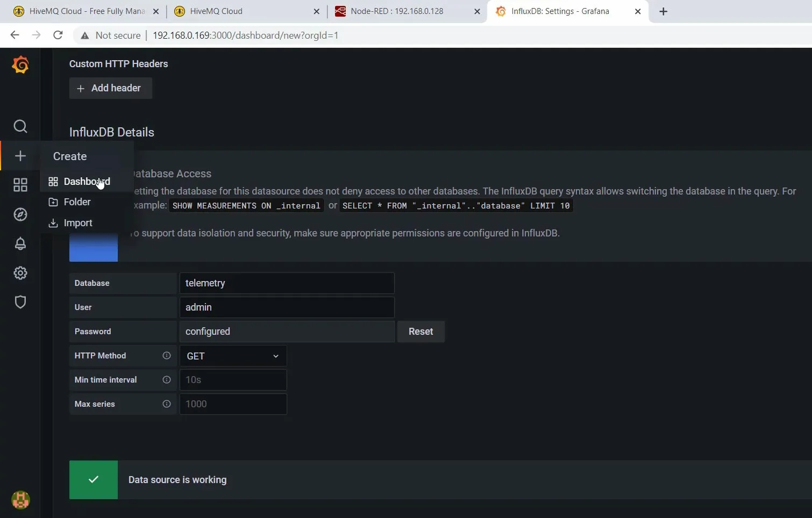Image resolution: width=812 pixels, height=518 pixels.
Task: Open the Explore compass icon
Action: (x=20, y=214)
